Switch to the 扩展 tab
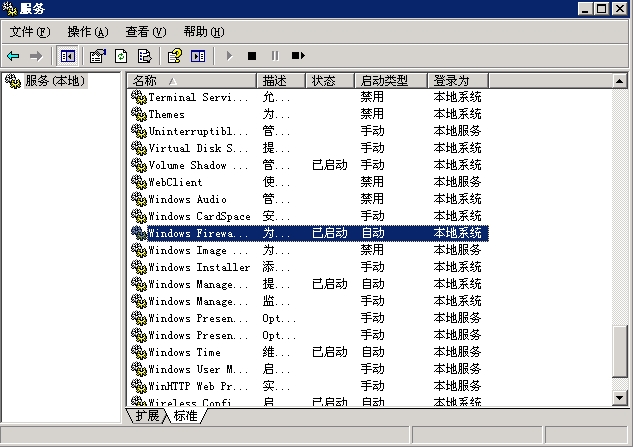The image size is (633, 447). tap(147, 416)
